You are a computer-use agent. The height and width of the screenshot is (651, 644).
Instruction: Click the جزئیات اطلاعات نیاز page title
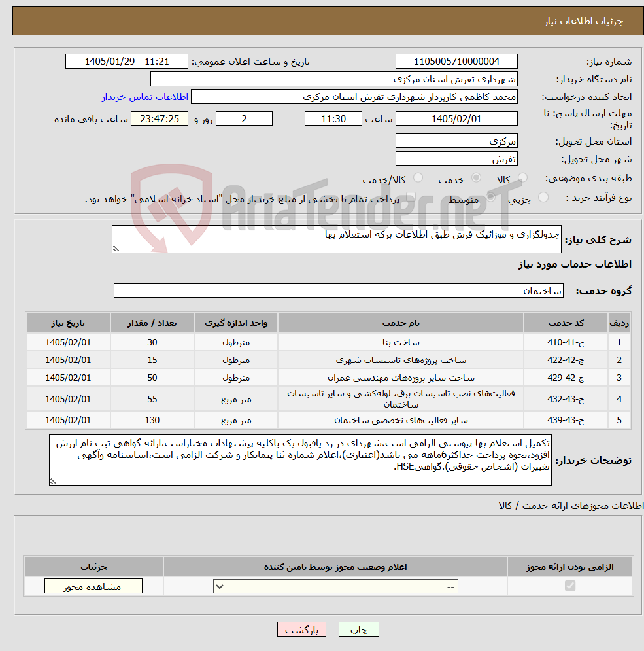583,21
